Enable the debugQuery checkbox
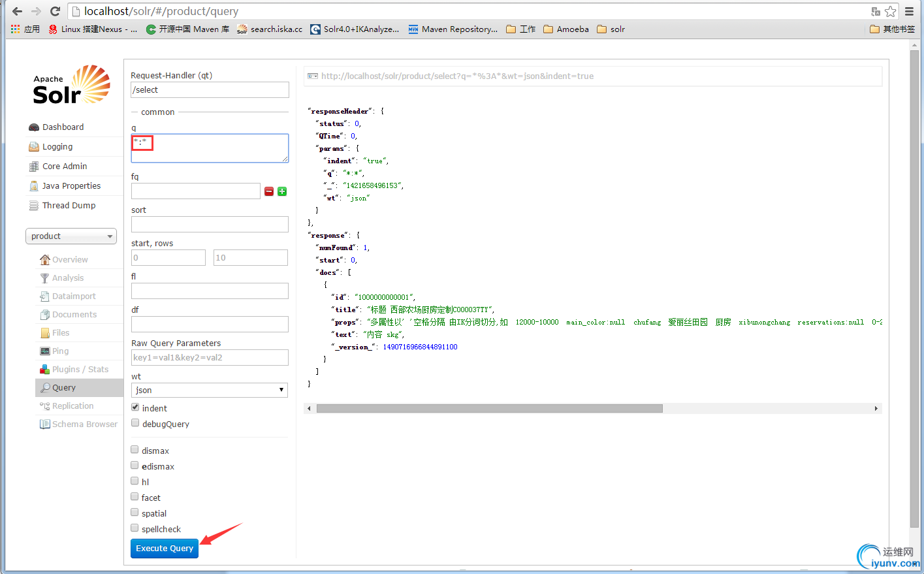Screen dimensions: 924x574 (135, 423)
